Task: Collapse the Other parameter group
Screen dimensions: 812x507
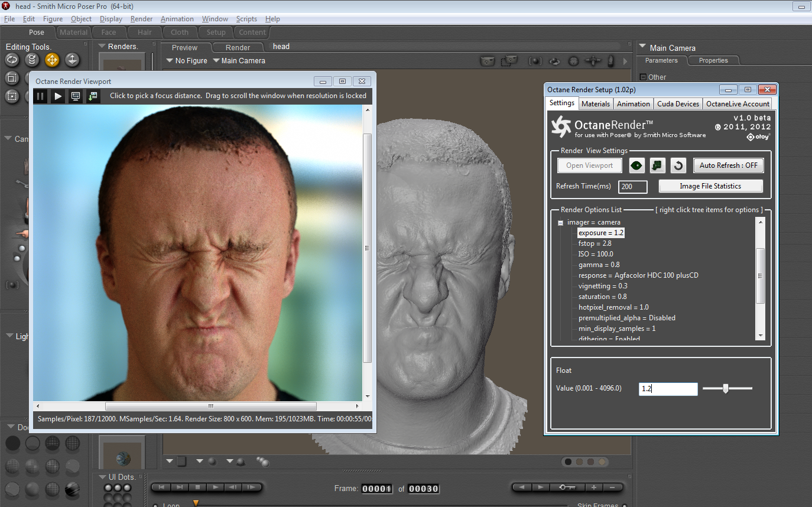Action: pyautogui.click(x=643, y=77)
